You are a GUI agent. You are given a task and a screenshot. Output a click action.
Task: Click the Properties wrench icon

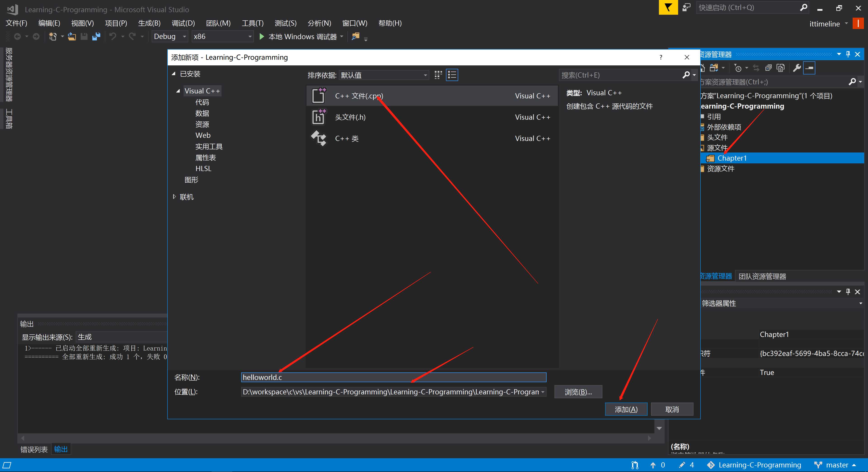click(x=797, y=68)
